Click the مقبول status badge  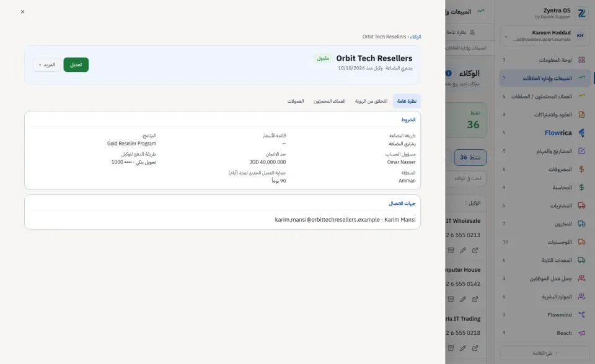pyautogui.click(x=323, y=58)
